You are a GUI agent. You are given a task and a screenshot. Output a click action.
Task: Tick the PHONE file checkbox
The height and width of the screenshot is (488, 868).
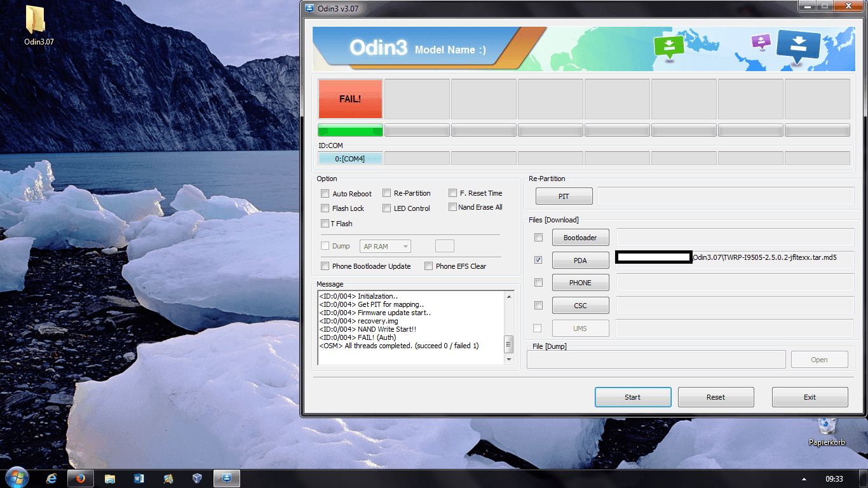538,283
